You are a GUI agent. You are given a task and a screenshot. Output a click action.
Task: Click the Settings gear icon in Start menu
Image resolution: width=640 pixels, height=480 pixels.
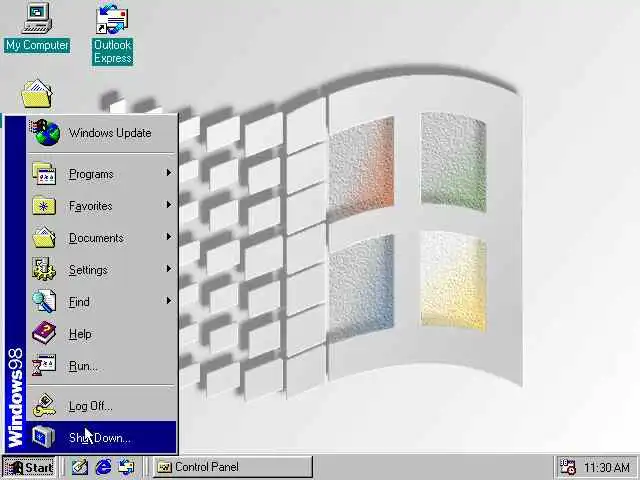tap(44, 269)
